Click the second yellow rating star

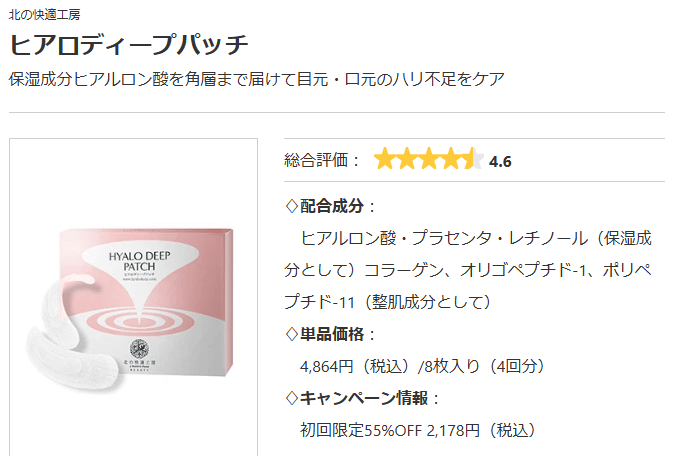point(407,160)
